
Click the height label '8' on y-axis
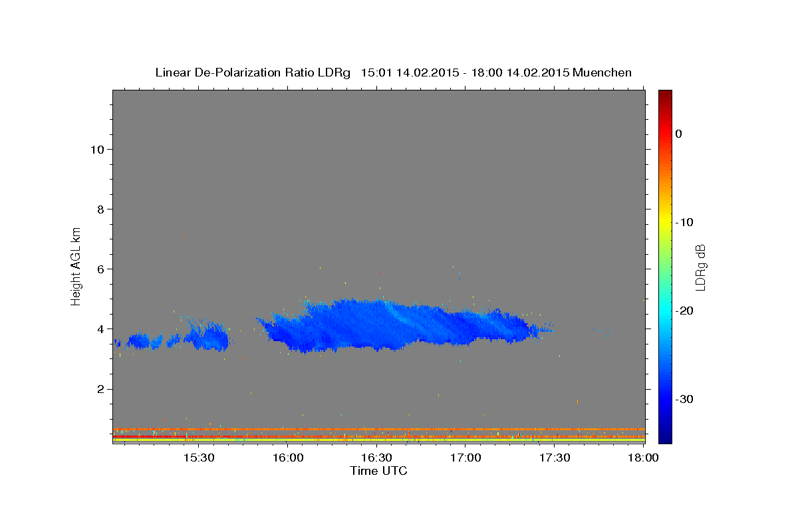tap(100, 209)
